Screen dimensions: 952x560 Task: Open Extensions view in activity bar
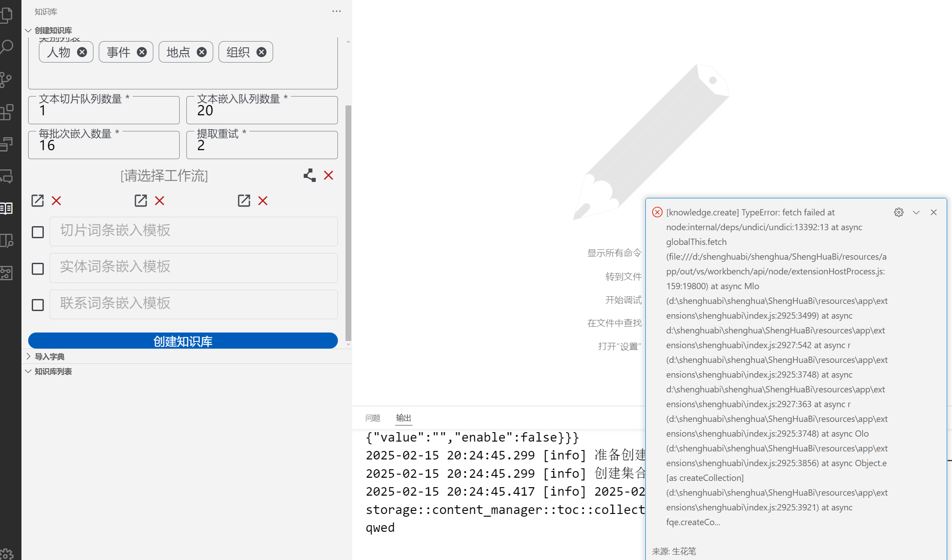[7, 112]
